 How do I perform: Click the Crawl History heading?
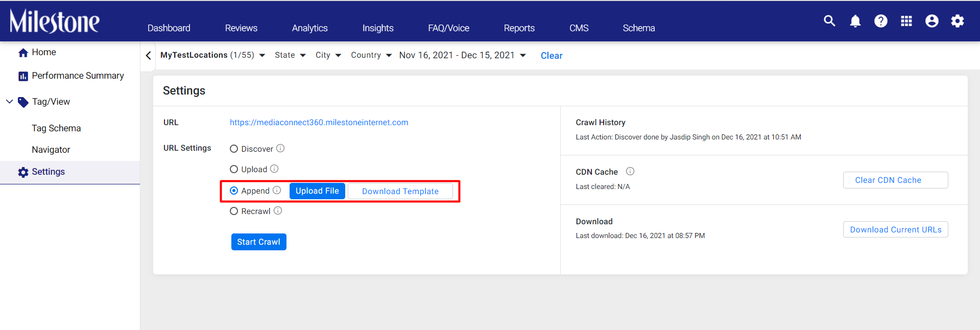point(601,123)
